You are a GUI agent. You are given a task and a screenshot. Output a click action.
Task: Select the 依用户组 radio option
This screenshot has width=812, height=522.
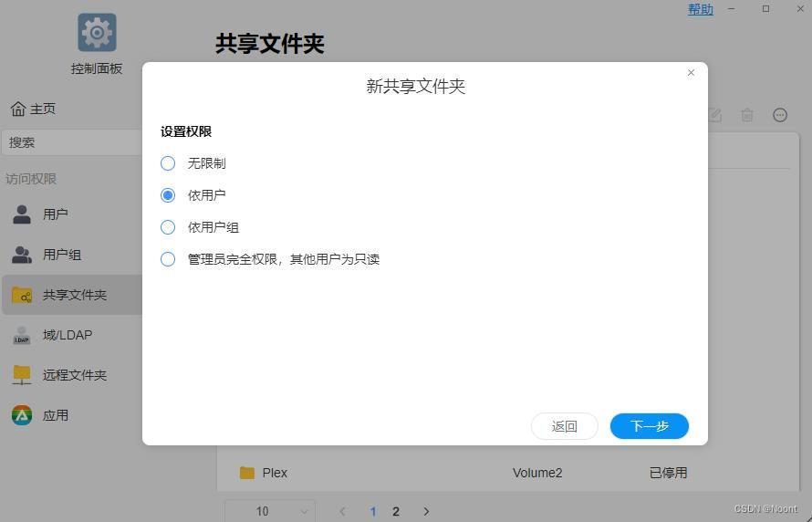click(168, 227)
